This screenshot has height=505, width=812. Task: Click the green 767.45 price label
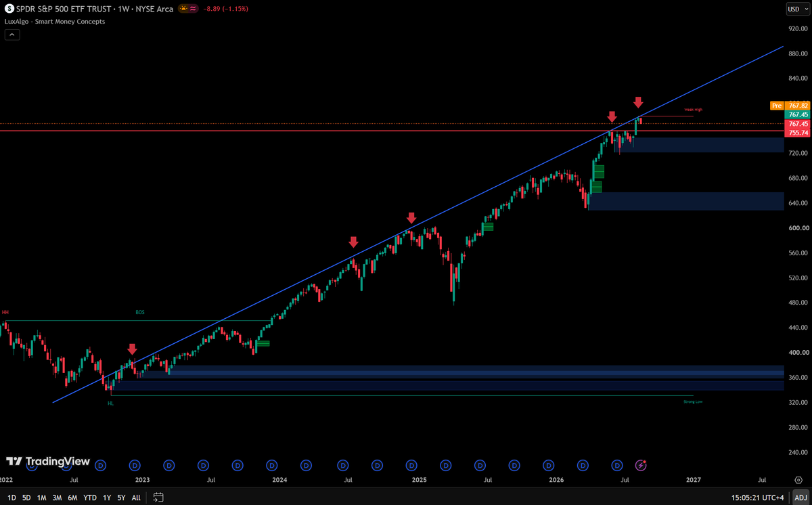point(797,115)
